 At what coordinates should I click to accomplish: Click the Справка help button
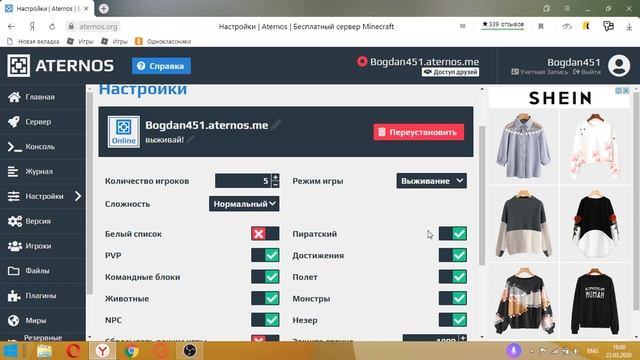click(x=161, y=66)
